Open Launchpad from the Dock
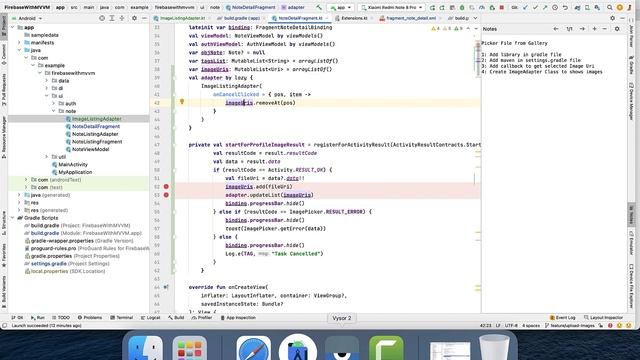Screen dimensions: 640x360 coord(190,349)
